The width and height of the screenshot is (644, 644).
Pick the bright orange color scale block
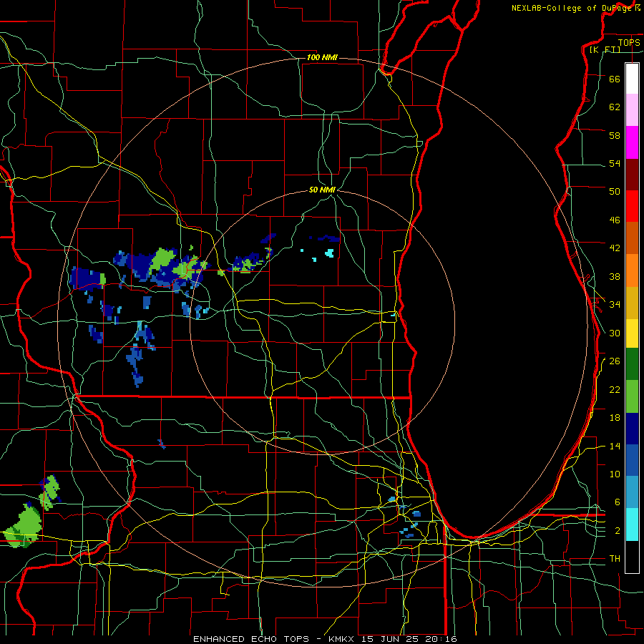[x=632, y=270]
